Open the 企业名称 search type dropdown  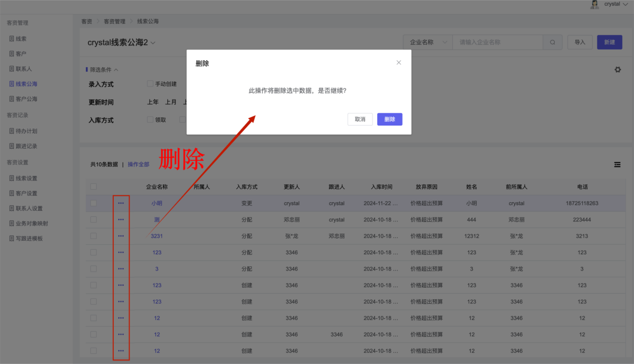pyautogui.click(x=428, y=42)
